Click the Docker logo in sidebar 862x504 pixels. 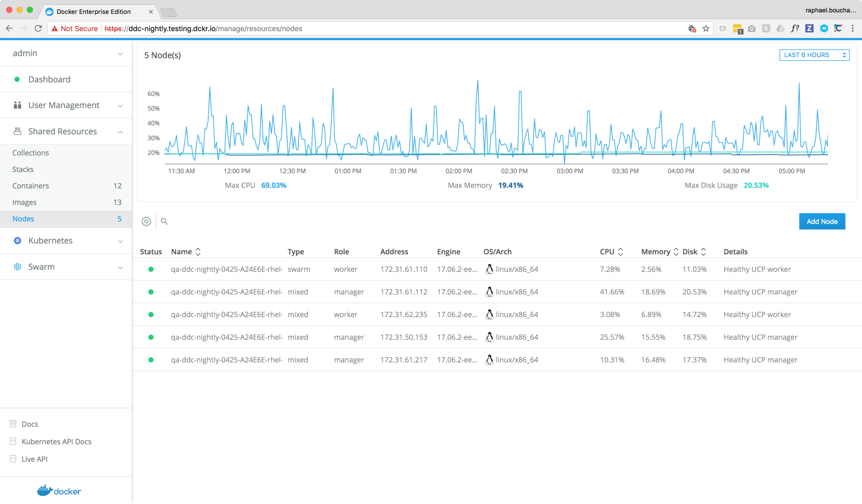59,491
